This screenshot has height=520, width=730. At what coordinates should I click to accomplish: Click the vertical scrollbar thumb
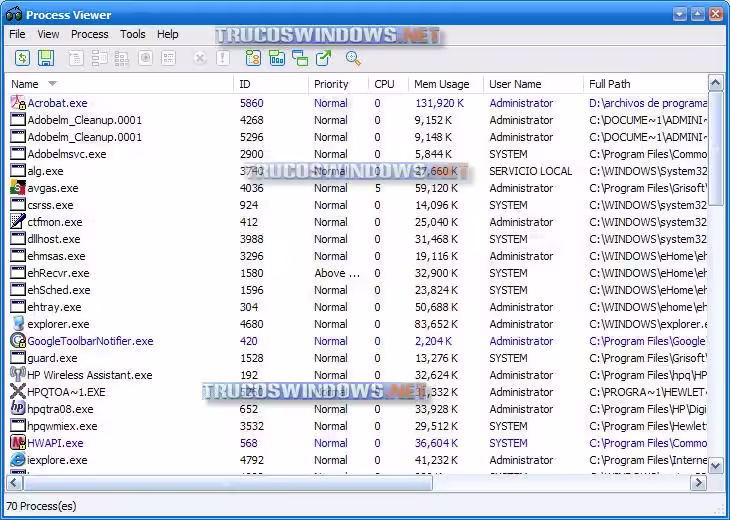tap(716, 148)
